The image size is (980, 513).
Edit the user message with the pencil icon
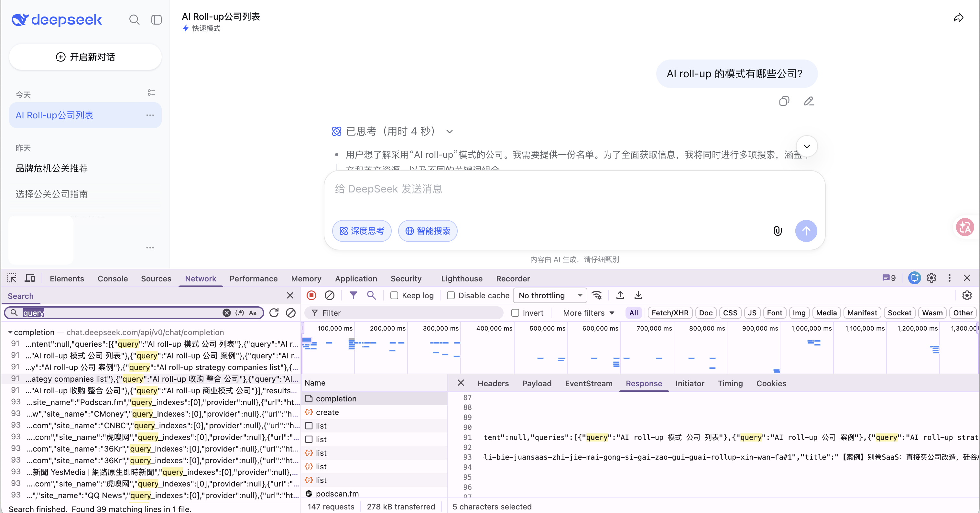pyautogui.click(x=809, y=101)
